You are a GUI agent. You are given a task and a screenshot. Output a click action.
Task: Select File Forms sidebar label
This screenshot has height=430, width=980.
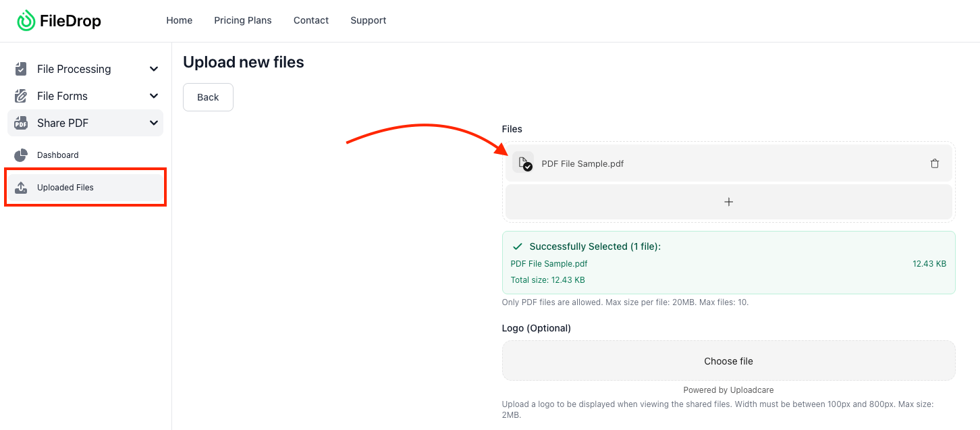pyautogui.click(x=62, y=96)
